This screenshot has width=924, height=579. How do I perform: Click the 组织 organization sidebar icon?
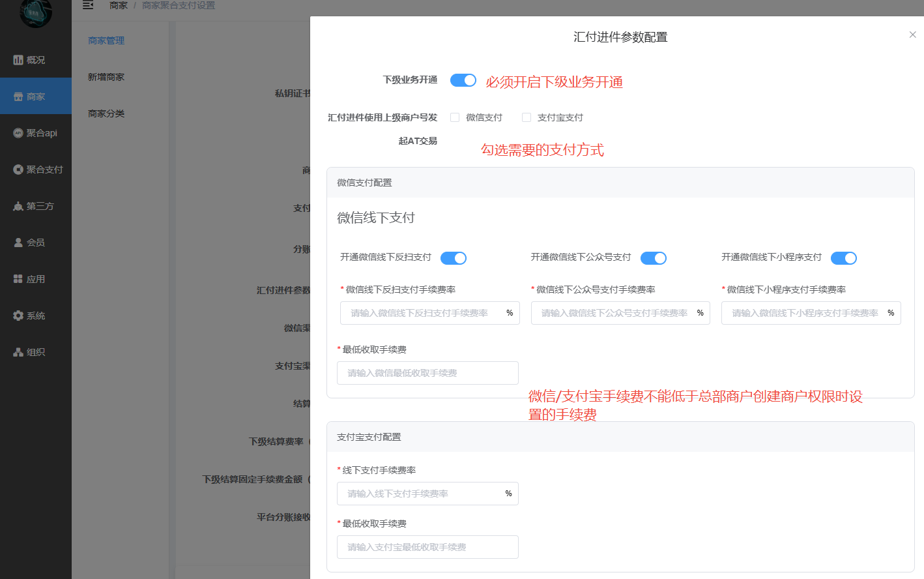[18, 352]
